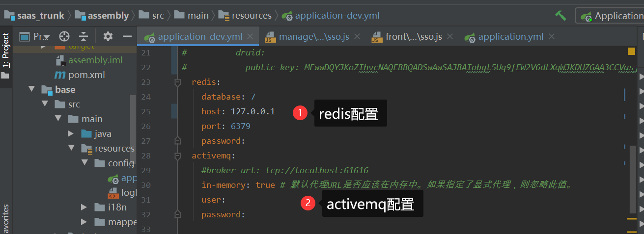Toggle the 1: Project tool window tab
644x234 pixels.
tap(5, 50)
